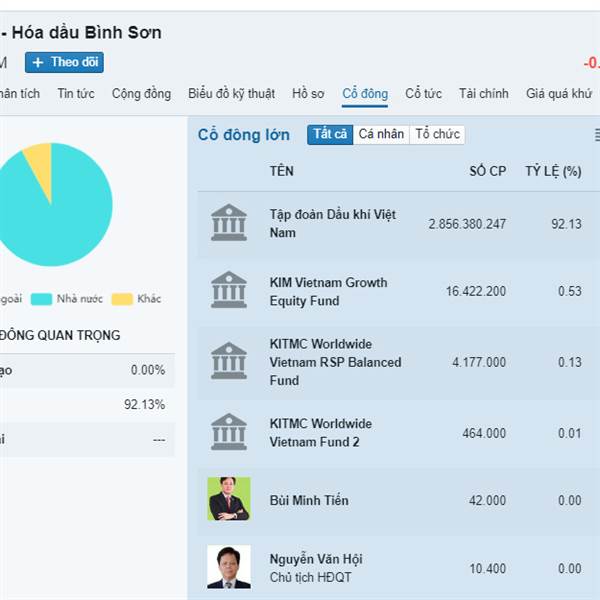Open the Tài chính tab
Screen dimensions: 600x600
pos(484,94)
